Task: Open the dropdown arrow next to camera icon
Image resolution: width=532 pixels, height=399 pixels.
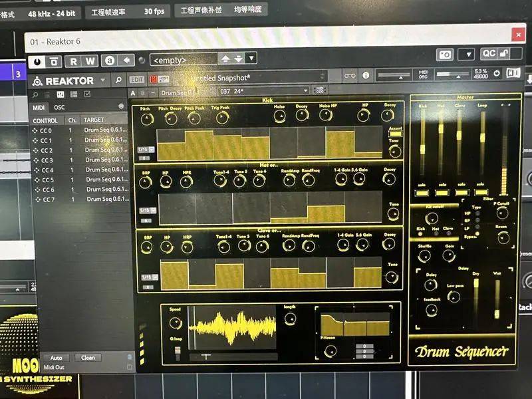Action: (x=468, y=54)
